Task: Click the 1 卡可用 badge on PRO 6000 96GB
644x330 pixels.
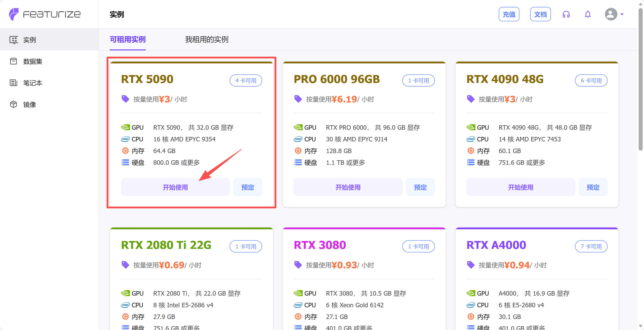Action: 418,80
